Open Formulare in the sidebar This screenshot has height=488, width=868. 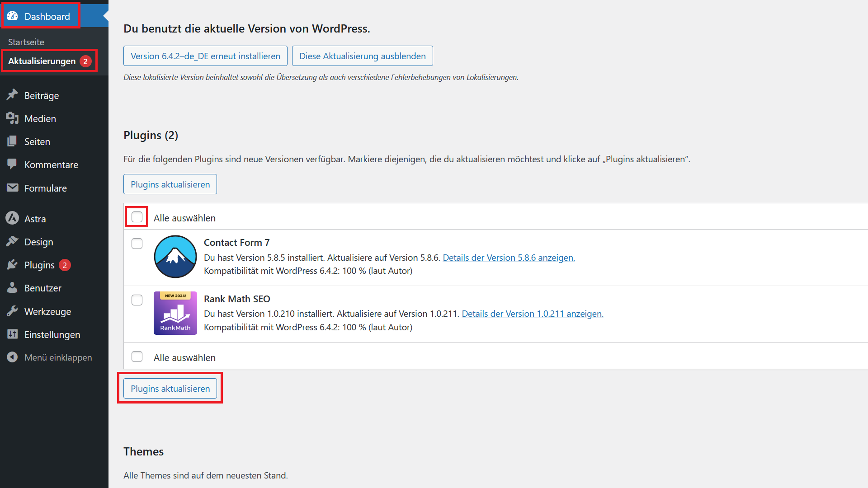coord(54,188)
